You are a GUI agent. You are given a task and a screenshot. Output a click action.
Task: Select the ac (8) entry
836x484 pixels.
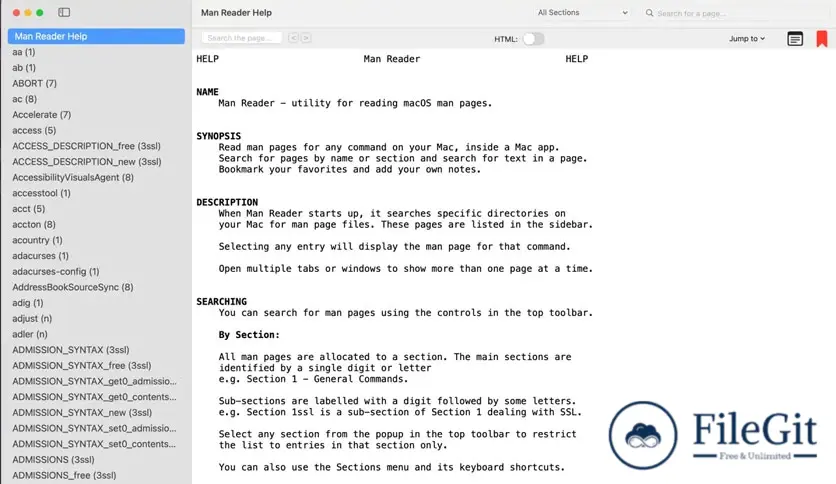(x=25, y=99)
